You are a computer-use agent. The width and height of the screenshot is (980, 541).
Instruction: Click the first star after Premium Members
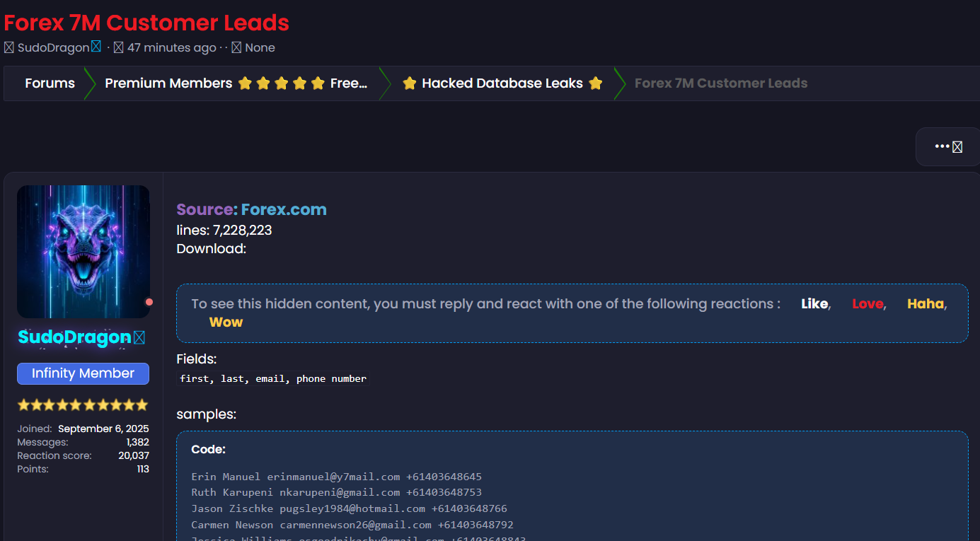(245, 83)
